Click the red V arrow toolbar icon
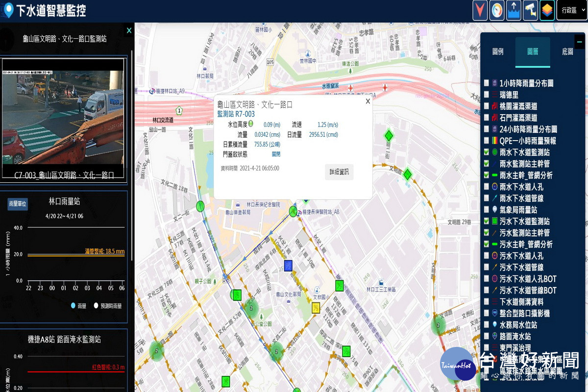The width and height of the screenshot is (588, 392). tap(480, 10)
